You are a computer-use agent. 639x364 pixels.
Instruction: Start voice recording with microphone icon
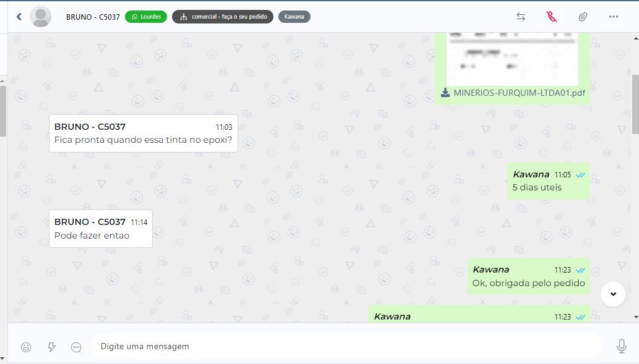click(x=622, y=346)
